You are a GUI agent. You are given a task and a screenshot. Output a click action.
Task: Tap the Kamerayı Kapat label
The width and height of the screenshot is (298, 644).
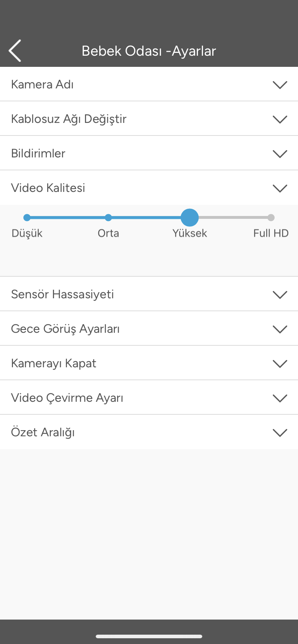click(x=54, y=363)
